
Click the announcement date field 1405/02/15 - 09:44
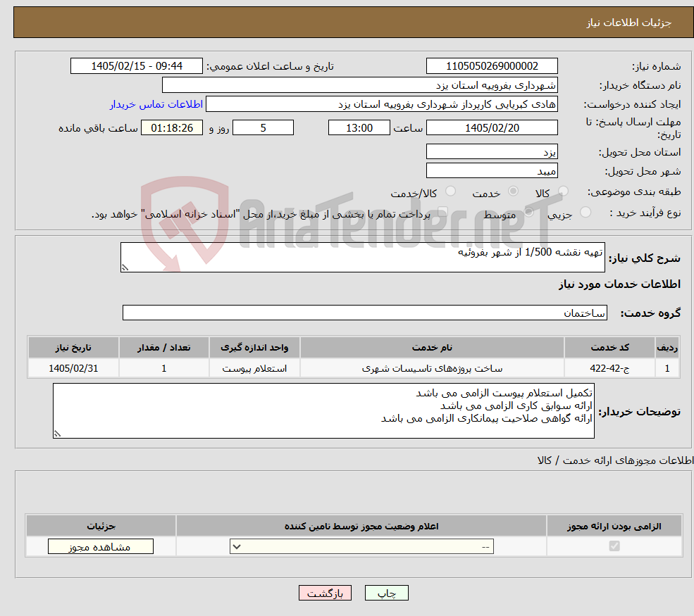point(136,66)
